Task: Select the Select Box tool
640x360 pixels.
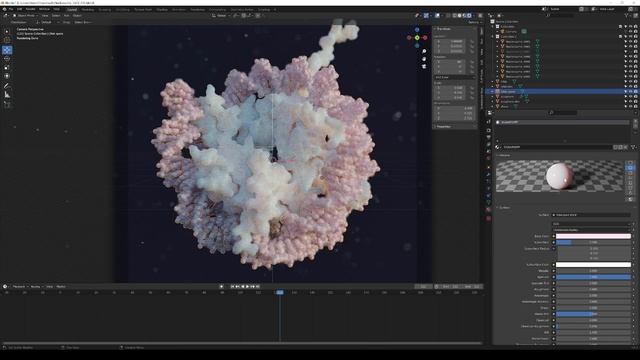Action: pyautogui.click(x=7, y=31)
